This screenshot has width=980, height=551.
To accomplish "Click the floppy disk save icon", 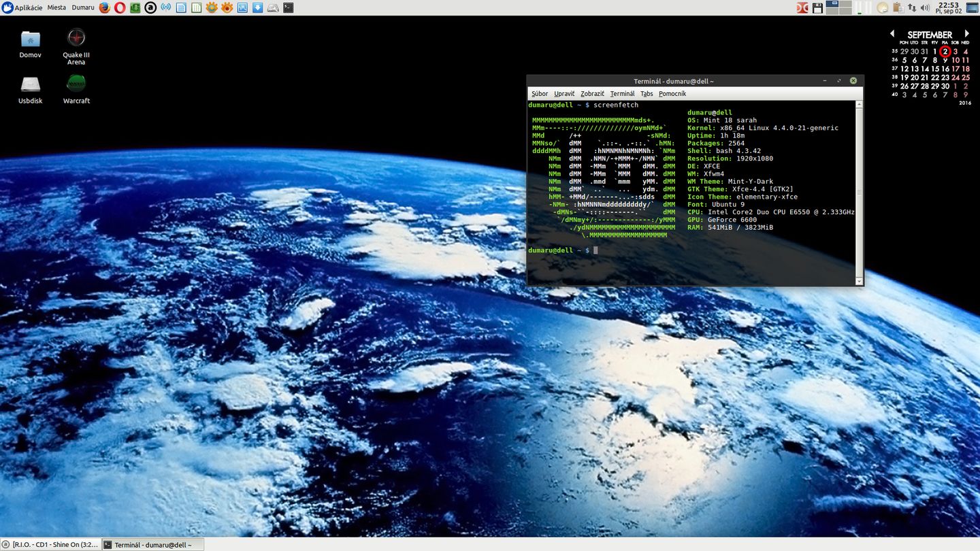I will click(x=817, y=7).
